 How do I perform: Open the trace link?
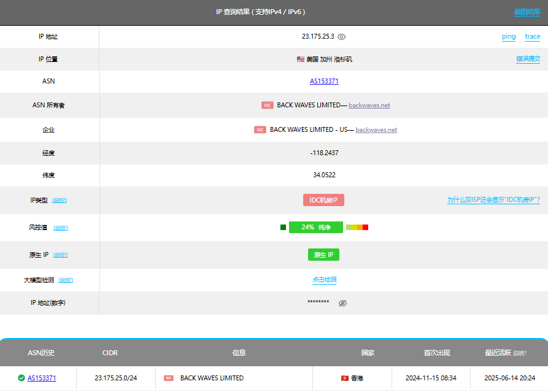coord(532,37)
